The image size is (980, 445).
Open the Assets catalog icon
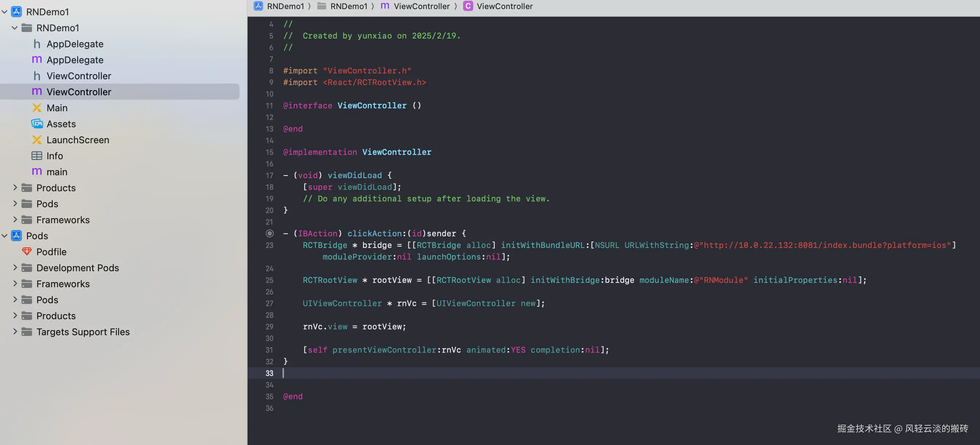(37, 124)
